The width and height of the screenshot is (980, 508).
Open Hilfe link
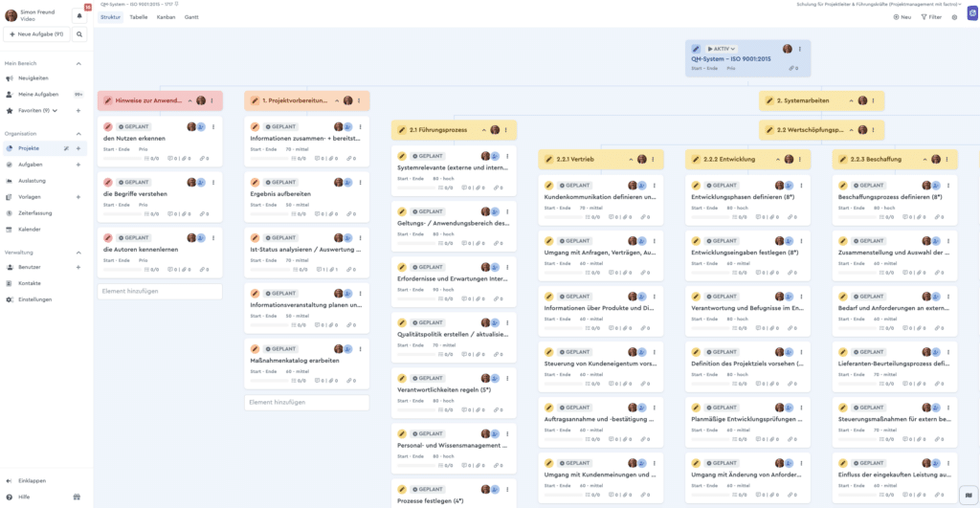[24, 497]
